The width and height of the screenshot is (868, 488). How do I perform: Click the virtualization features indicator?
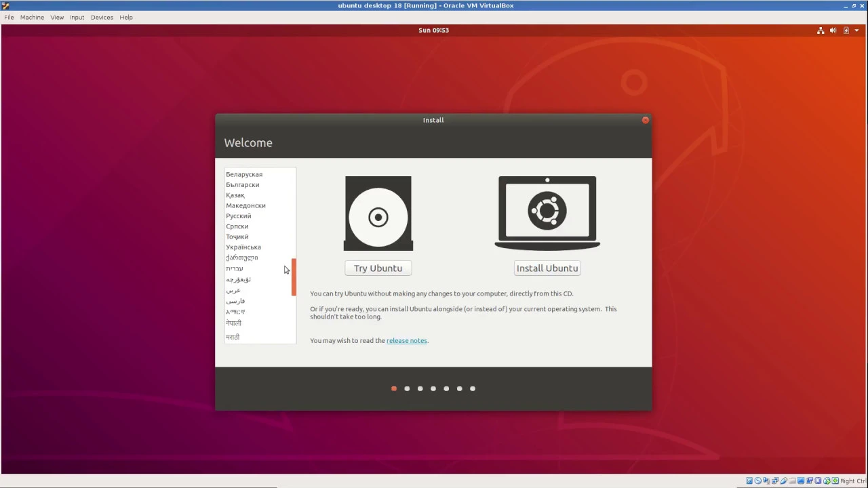(818, 481)
